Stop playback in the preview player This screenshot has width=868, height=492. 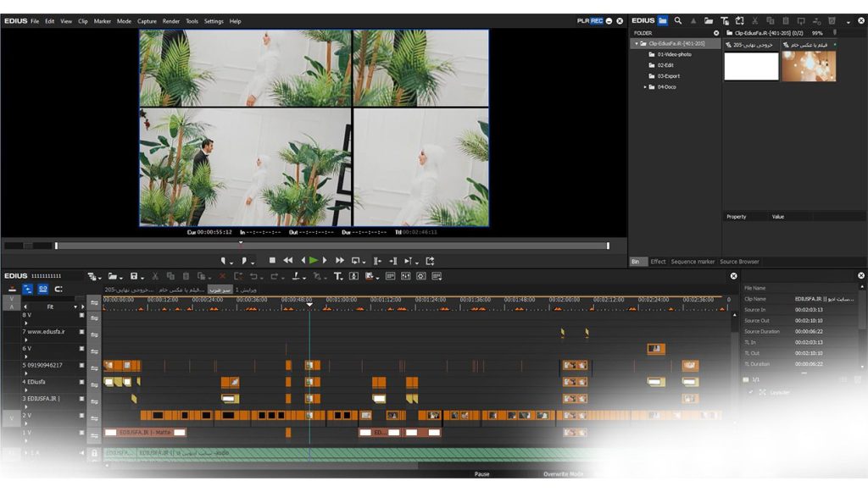272,260
